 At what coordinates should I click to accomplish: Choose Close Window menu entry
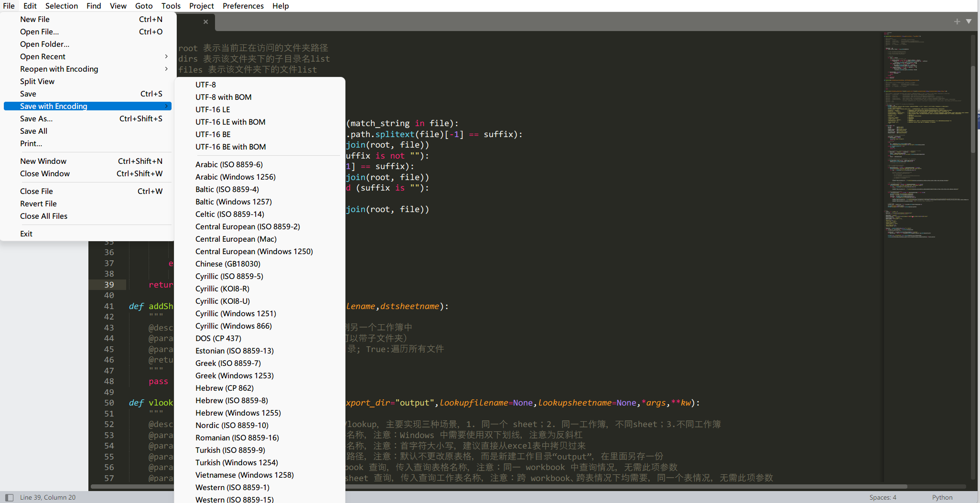point(88,173)
